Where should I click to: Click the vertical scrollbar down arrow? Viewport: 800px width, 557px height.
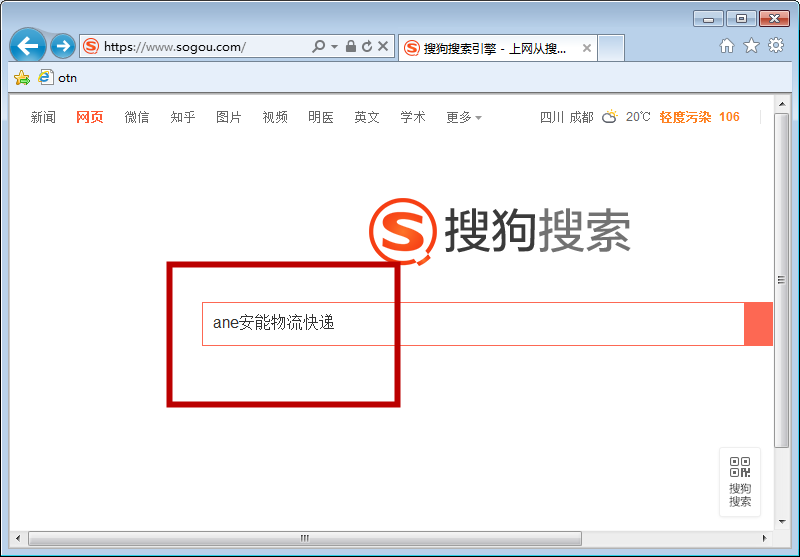[782, 521]
